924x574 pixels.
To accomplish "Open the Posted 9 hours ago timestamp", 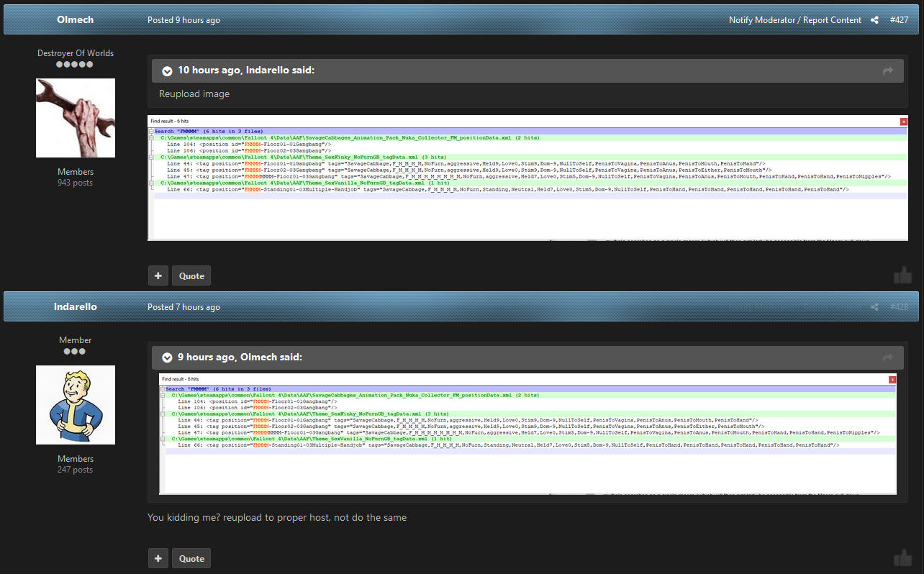I will pos(184,20).
